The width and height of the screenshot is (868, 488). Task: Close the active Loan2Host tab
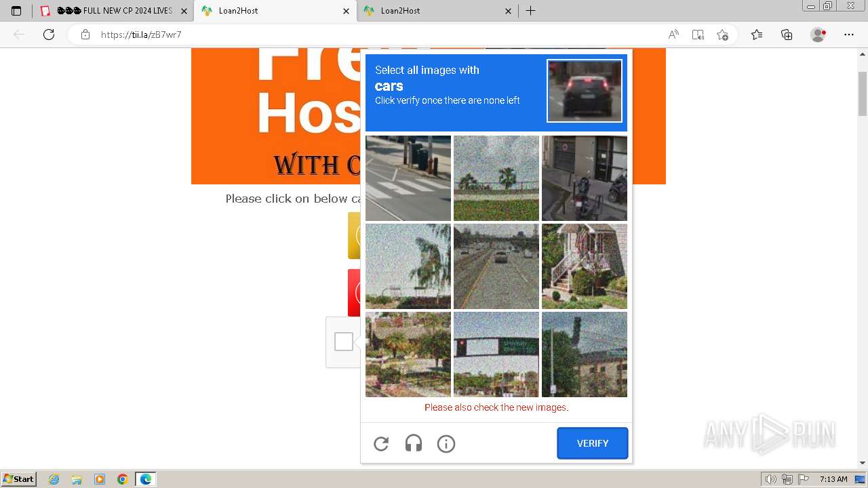click(x=346, y=11)
